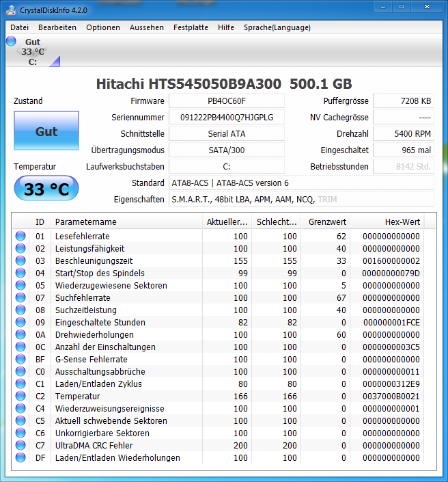Click the Schnittstelle field Serial ATA
The height and width of the screenshot is (482, 448).
coord(227,134)
